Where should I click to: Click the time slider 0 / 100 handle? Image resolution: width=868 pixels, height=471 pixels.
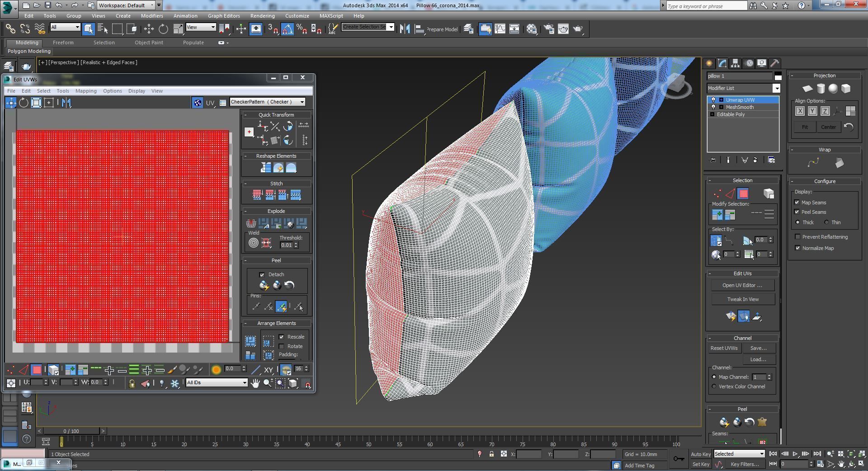tap(71, 431)
